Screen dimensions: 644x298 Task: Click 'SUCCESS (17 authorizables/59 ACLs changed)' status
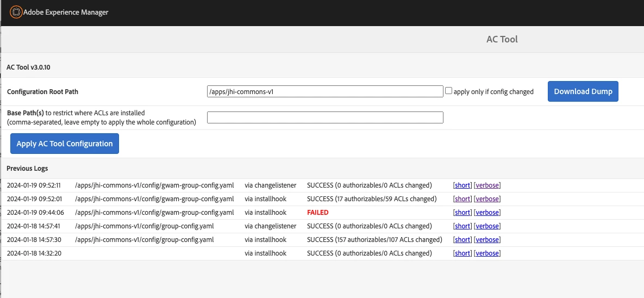372,199
